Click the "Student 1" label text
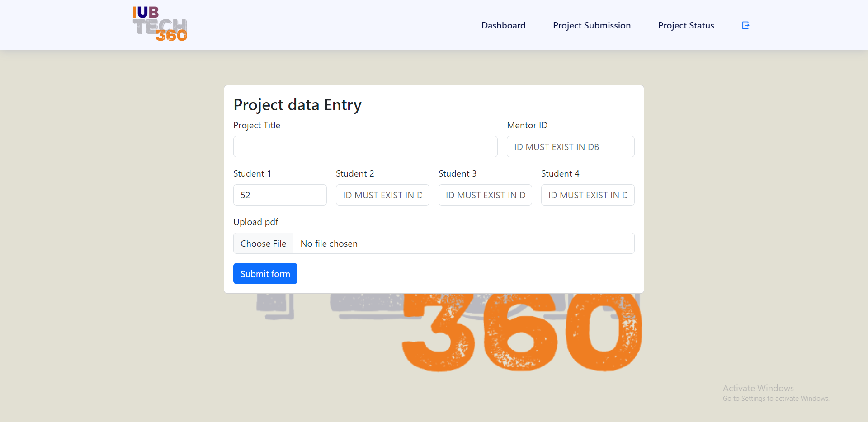The height and width of the screenshot is (422, 868). (x=252, y=174)
